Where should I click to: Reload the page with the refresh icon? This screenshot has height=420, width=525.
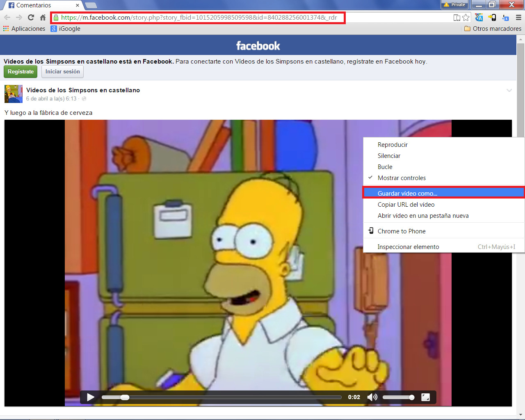pos(30,18)
